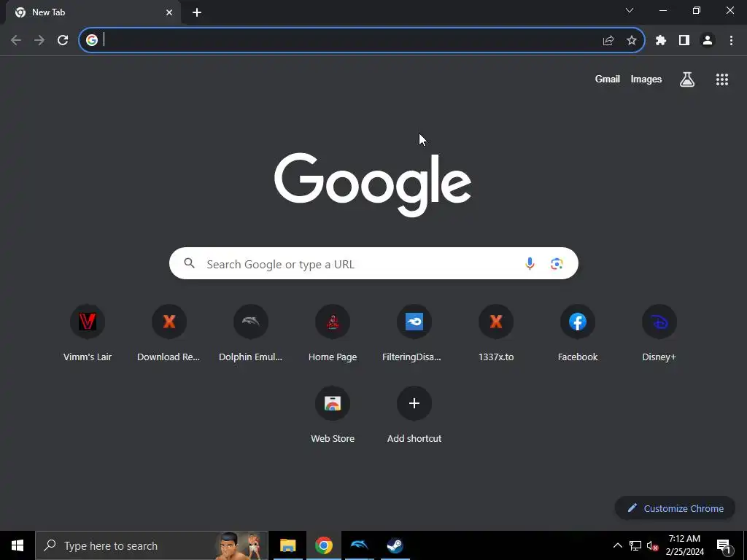The height and width of the screenshot is (560, 747).
Task: Open the Windows Start menu
Action: click(x=18, y=545)
